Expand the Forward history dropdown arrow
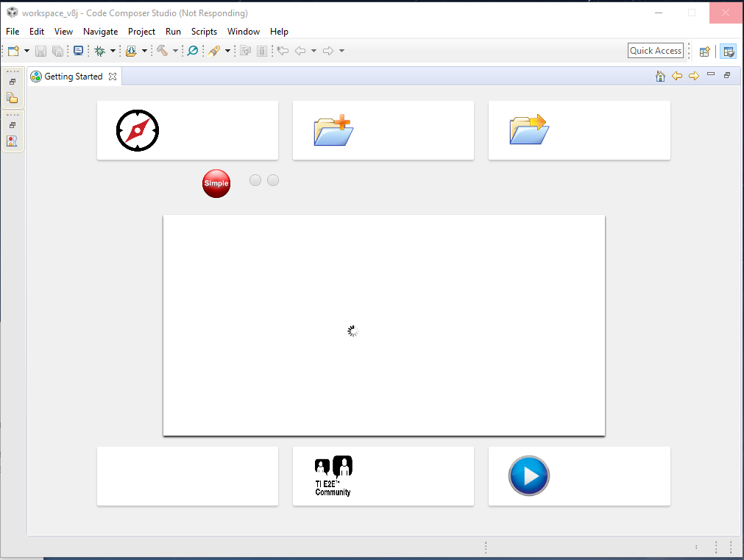 click(x=341, y=51)
